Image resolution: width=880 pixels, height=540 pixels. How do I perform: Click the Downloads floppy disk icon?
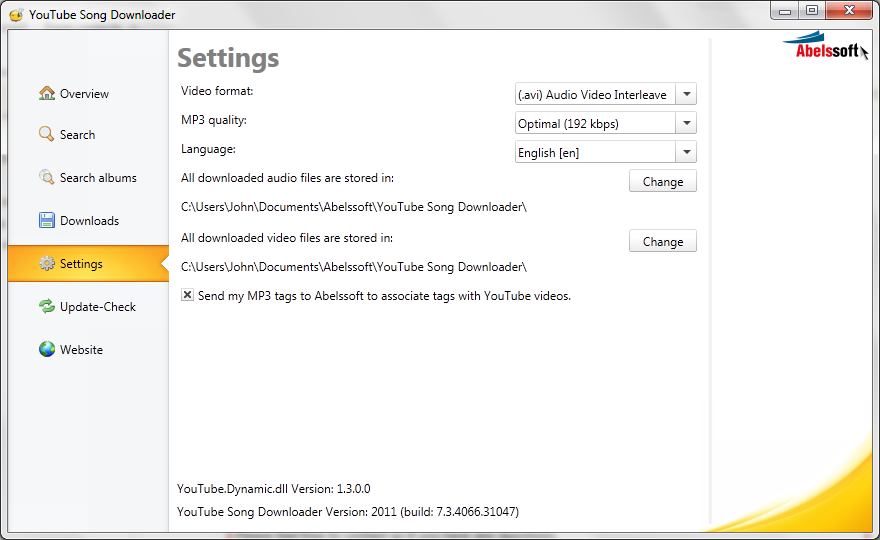click(47, 220)
